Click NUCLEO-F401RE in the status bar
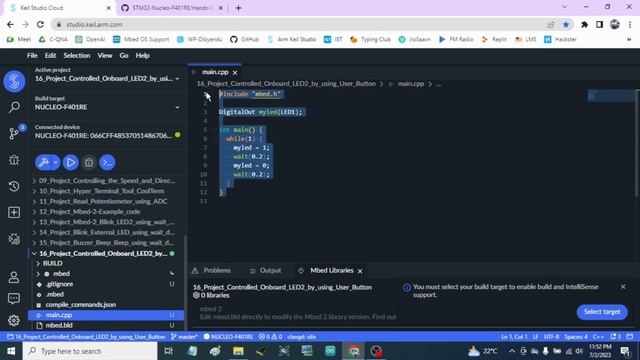This screenshot has height=360, width=640. click(228, 337)
